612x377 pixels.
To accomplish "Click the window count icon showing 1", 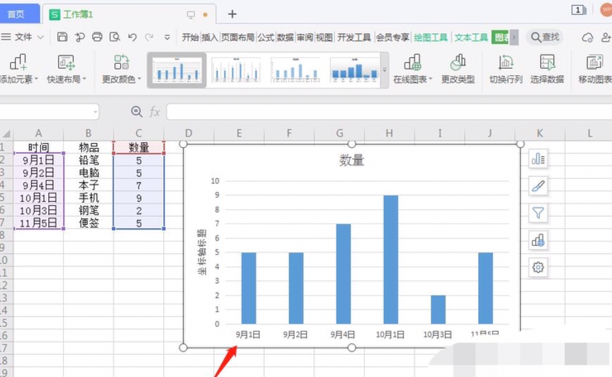I will pyautogui.click(x=578, y=10).
